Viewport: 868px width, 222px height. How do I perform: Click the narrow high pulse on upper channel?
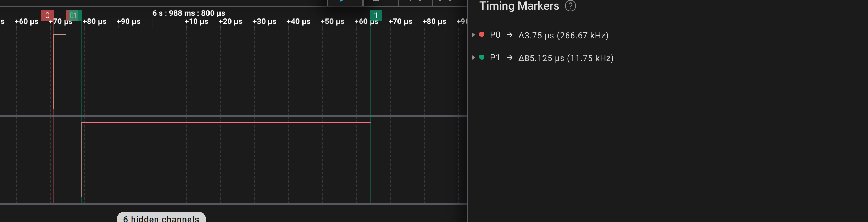(60, 71)
